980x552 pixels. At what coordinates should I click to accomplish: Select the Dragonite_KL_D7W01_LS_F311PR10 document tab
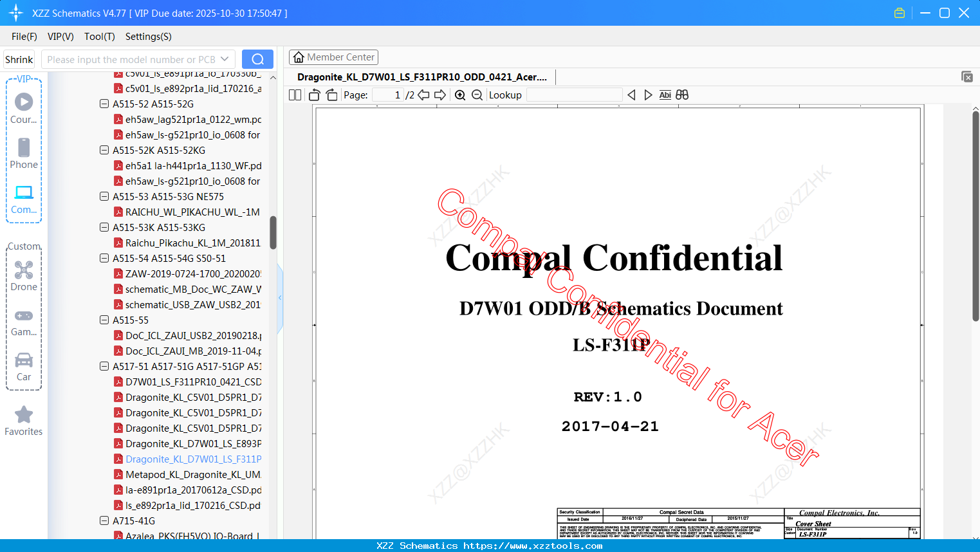click(x=422, y=77)
